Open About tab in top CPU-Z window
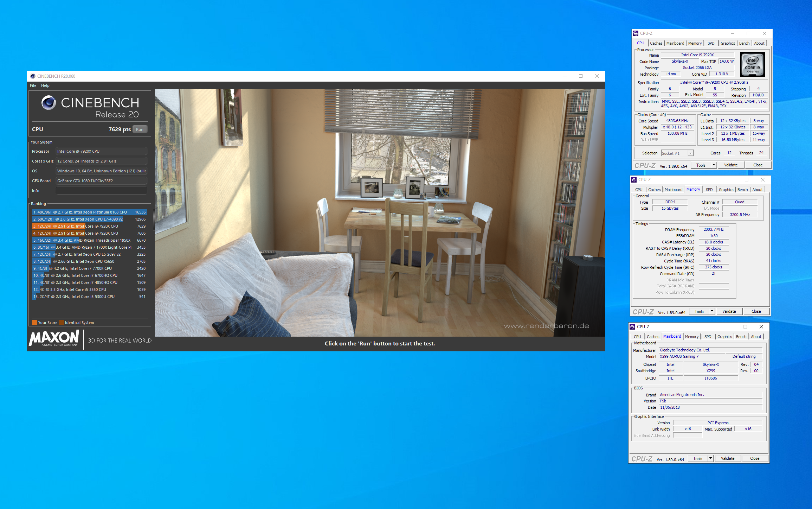This screenshot has height=509, width=812. point(759,43)
